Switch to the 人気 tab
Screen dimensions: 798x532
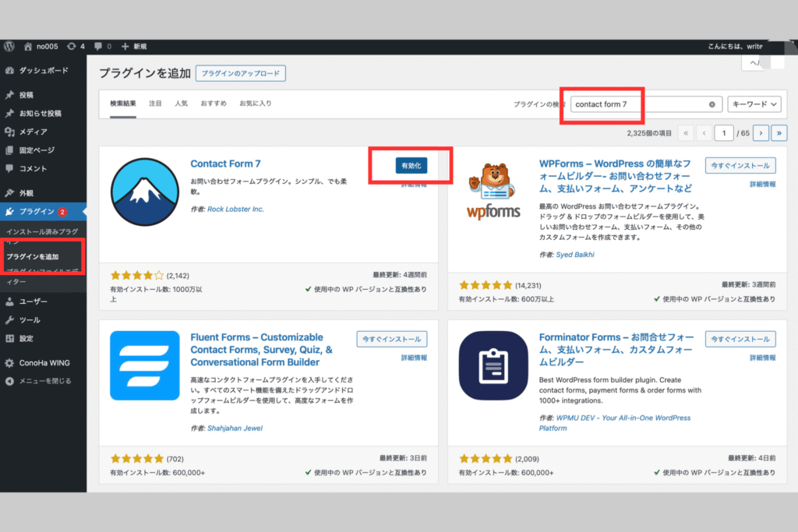click(181, 103)
